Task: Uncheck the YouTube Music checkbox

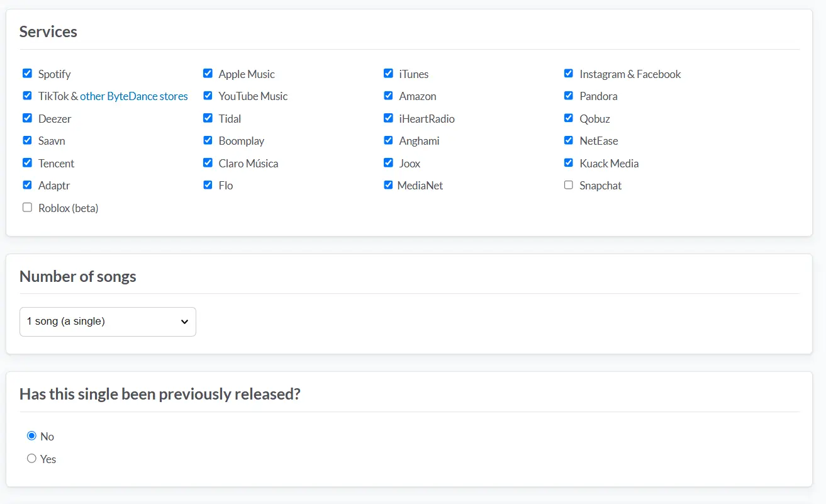Action: tap(208, 96)
